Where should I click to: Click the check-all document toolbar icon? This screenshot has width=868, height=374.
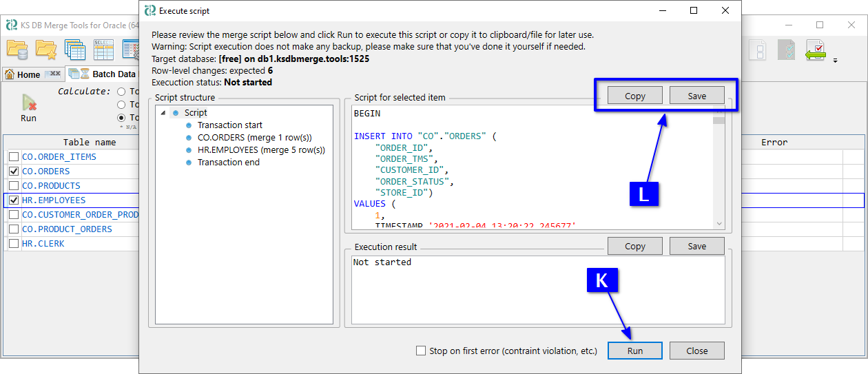(x=787, y=50)
